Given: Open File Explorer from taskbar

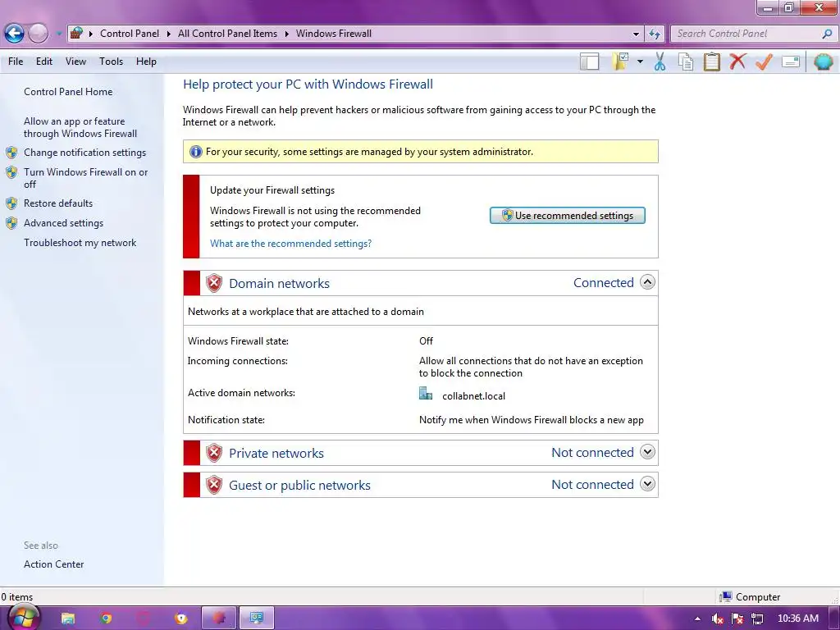Looking at the screenshot, I should point(67,619).
